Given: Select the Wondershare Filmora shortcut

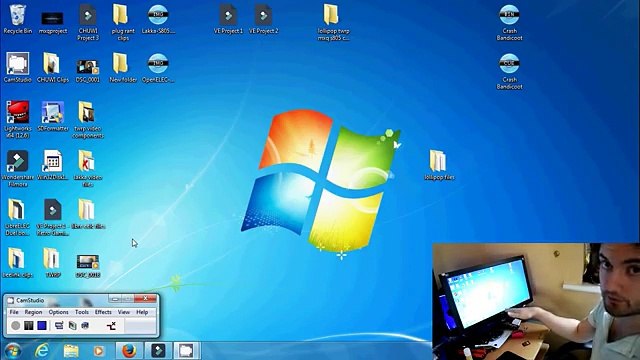Looking at the screenshot, I should coord(18,168).
